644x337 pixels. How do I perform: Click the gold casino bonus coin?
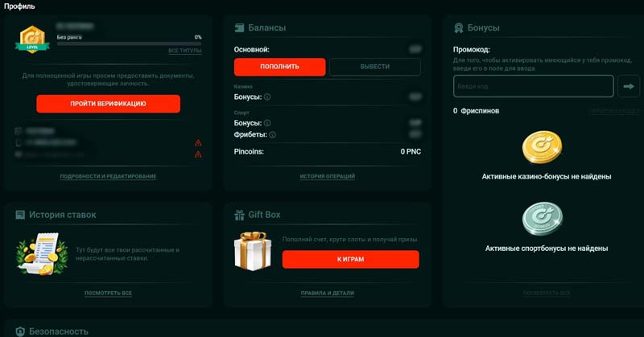(x=542, y=148)
